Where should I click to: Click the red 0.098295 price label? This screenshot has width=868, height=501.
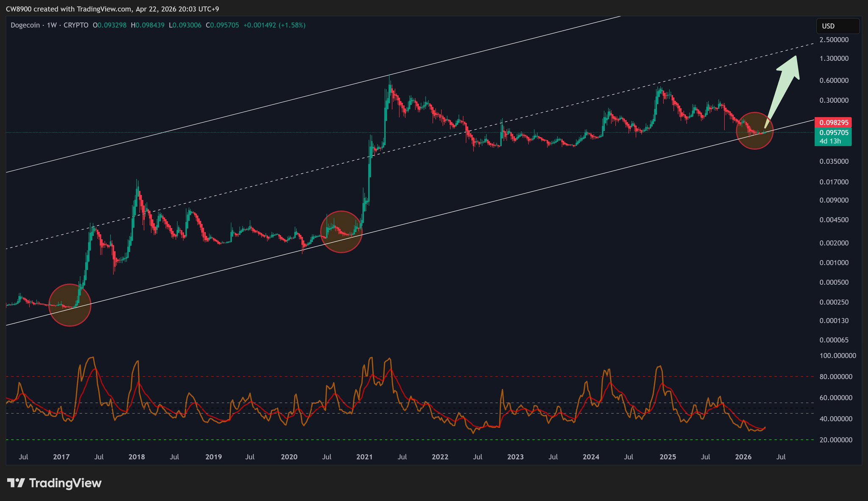coord(833,122)
